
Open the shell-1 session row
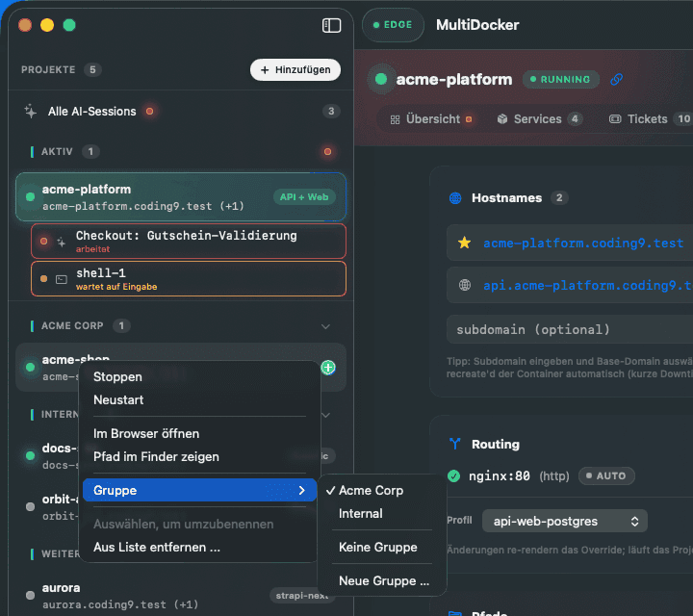pyautogui.click(x=189, y=279)
